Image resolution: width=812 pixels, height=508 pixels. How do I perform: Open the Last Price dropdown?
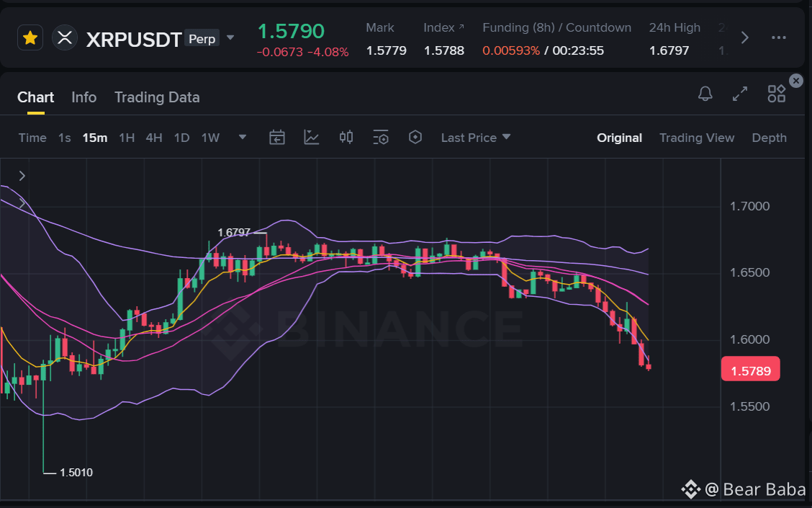coord(476,138)
